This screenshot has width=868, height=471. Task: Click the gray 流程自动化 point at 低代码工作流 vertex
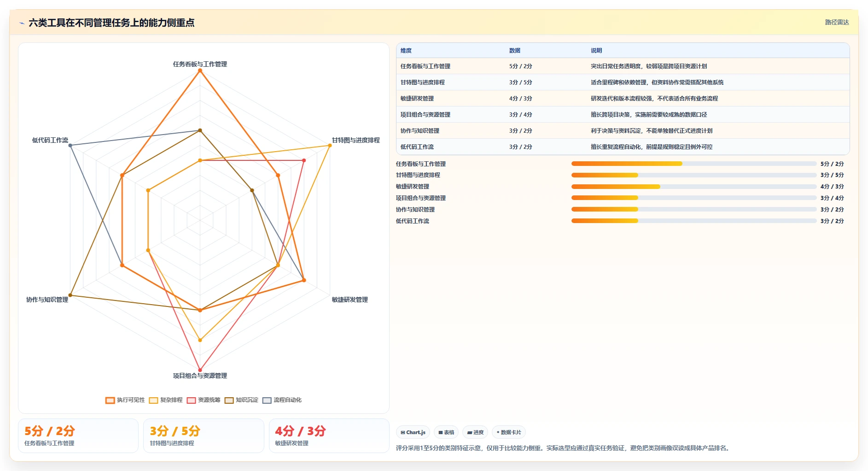pos(70,146)
